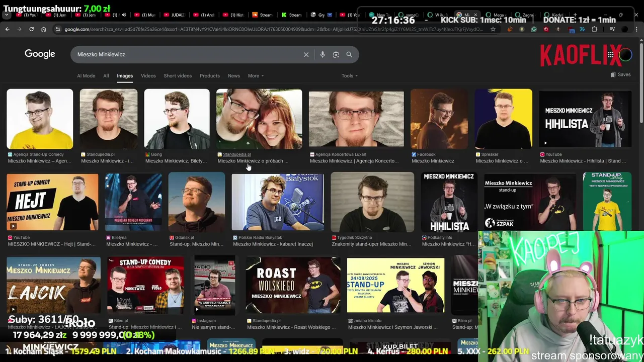The width and height of the screenshot is (644, 362).
Task: Open the Tygodnik Szczytno image
Action: pos(372,202)
